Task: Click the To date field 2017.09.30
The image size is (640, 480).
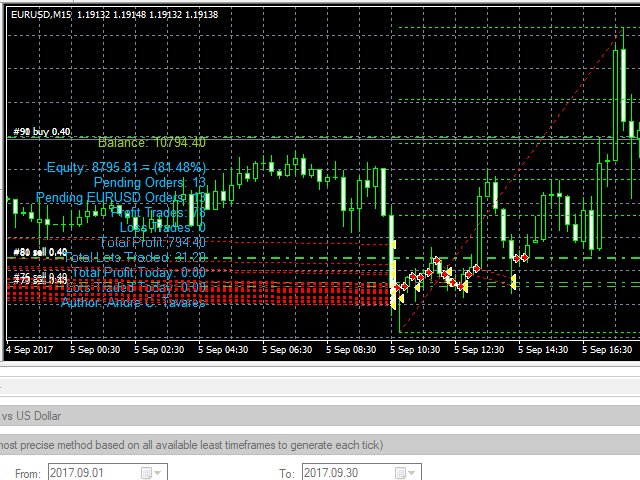Action: [362, 473]
